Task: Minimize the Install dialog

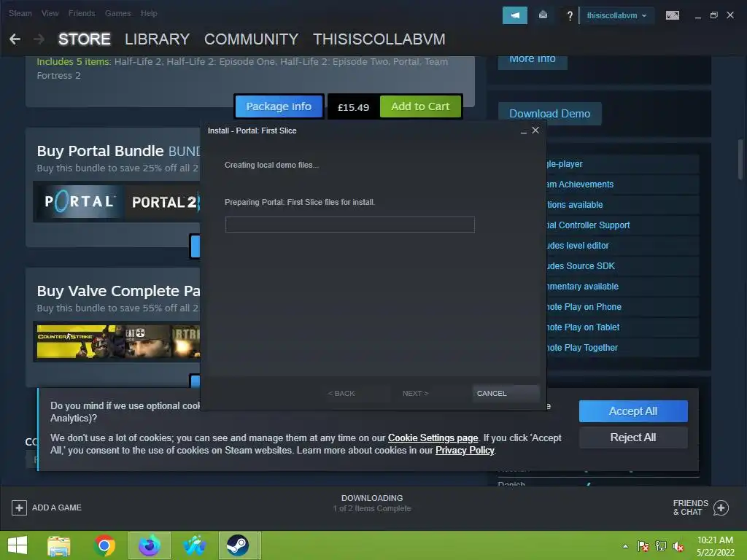Action: point(524,131)
